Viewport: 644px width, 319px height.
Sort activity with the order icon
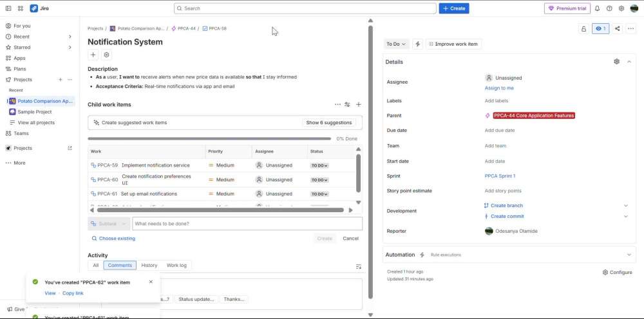pyautogui.click(x=359, y=266)
